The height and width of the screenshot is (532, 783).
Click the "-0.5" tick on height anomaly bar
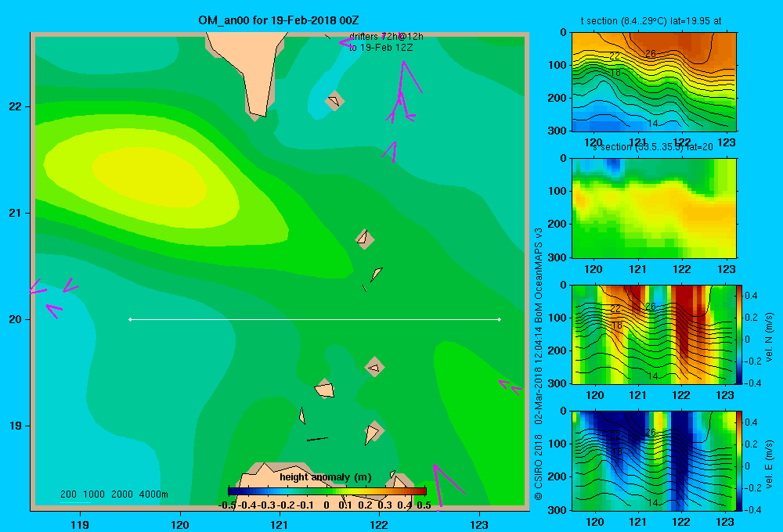tap(227, 505)
